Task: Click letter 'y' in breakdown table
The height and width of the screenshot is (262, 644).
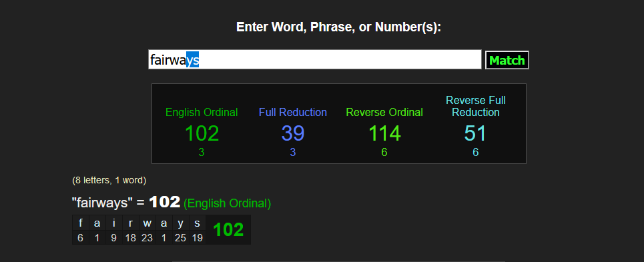Action: (x=180, y=223)
